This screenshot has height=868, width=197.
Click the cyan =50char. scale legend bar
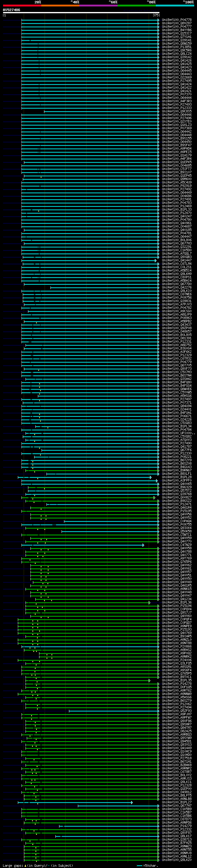[139, 865]
